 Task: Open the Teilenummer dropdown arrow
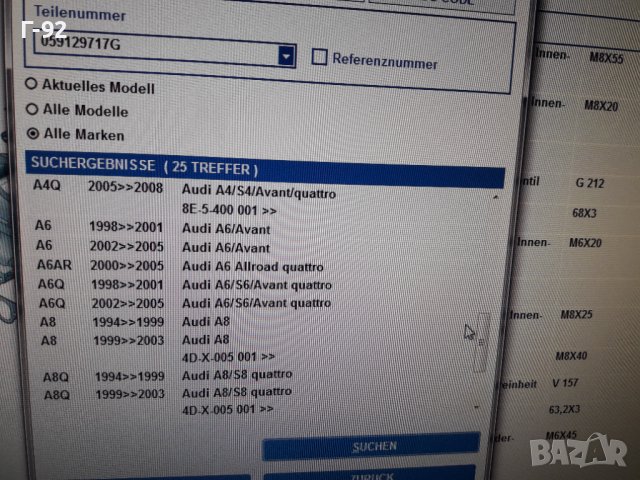tap(287, 56)
